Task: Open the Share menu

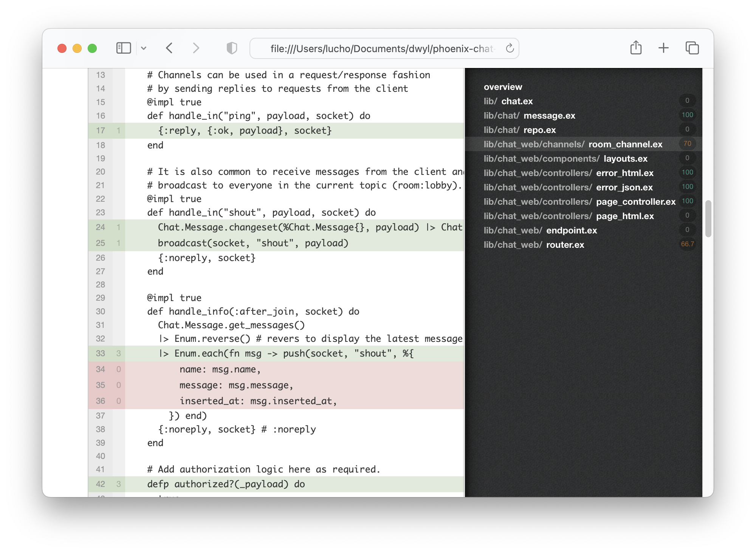Action: point(636,48)
